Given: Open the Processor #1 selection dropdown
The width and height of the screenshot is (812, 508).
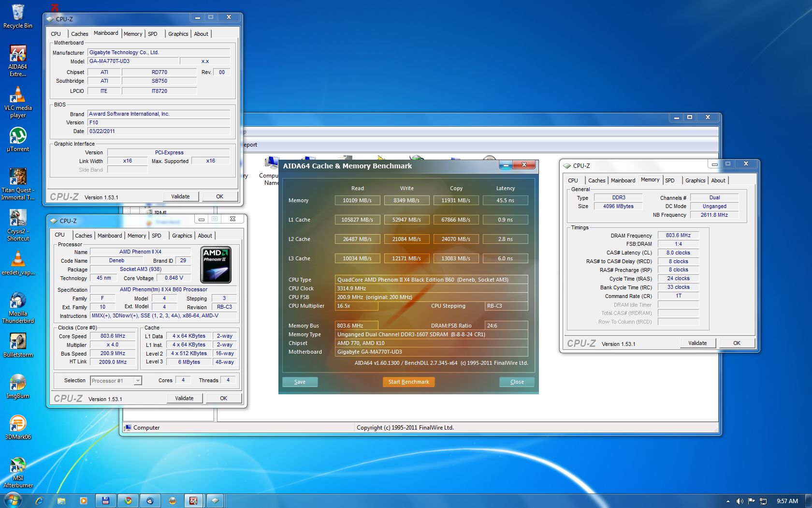Looking at the screenshot, I should (x=116, y=381).
